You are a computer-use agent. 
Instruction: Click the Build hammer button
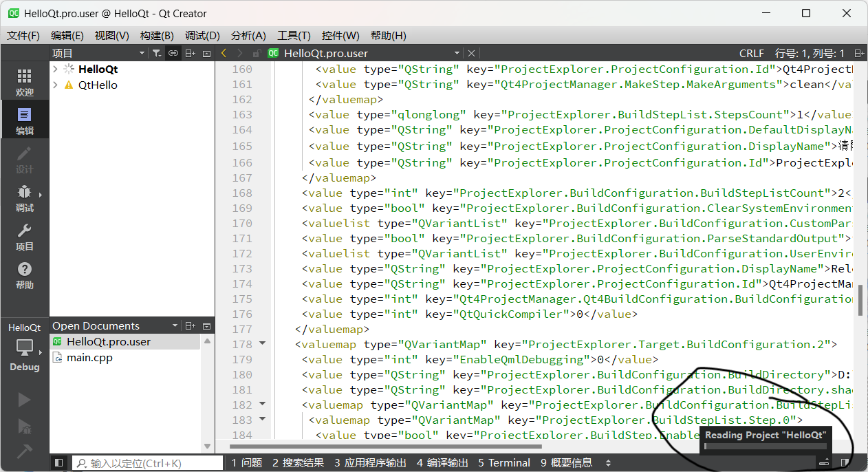tap(24, 451)
